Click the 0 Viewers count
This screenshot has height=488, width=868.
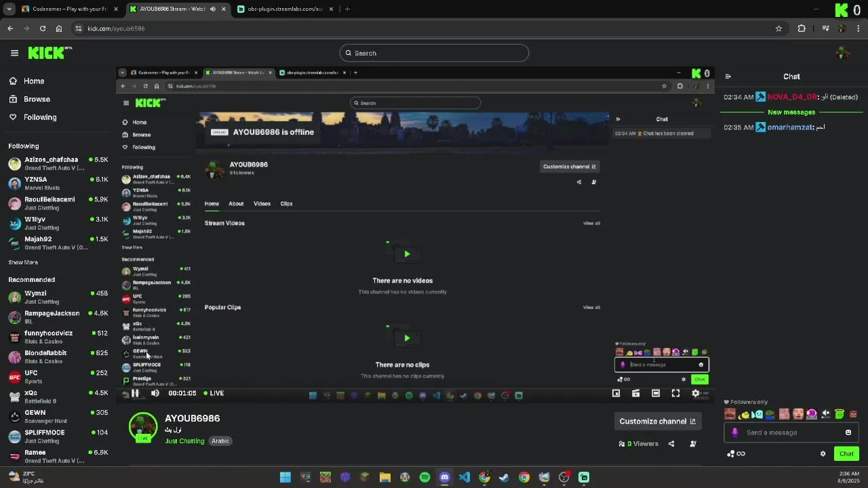(642, 444)
